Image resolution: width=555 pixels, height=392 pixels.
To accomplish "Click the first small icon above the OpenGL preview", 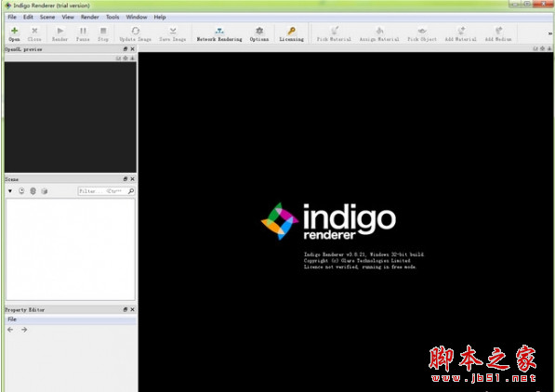I will [x=119, y=58].
